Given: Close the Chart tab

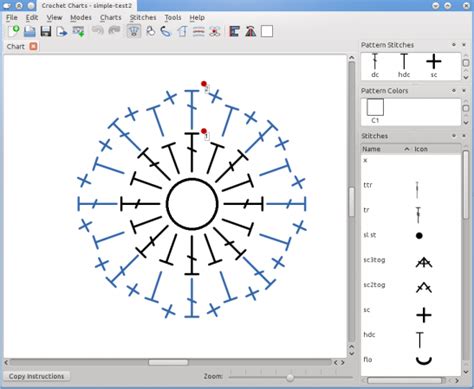Looking at the screenshot, I should pos(33,46).
